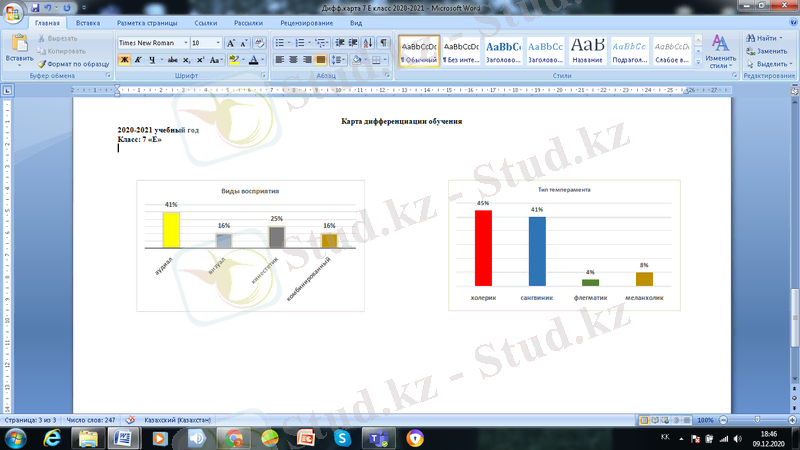The width and height of the screenshot is (800, 450).
Task: Show paragraph marks with the pilcrow icon
Action: point(384,43)
